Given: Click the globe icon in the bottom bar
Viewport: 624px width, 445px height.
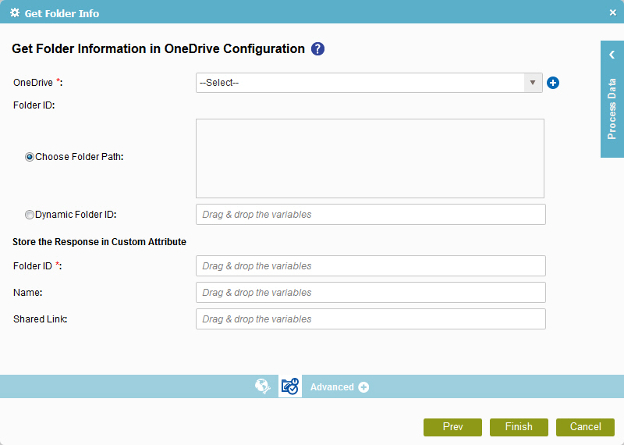Looking at the screenshot, I should (263, 386).
